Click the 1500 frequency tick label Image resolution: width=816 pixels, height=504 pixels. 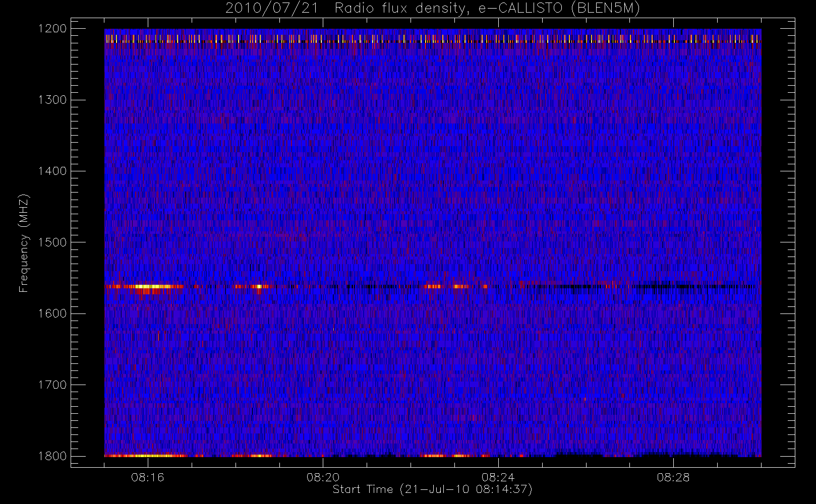click(x=52, y=242)
